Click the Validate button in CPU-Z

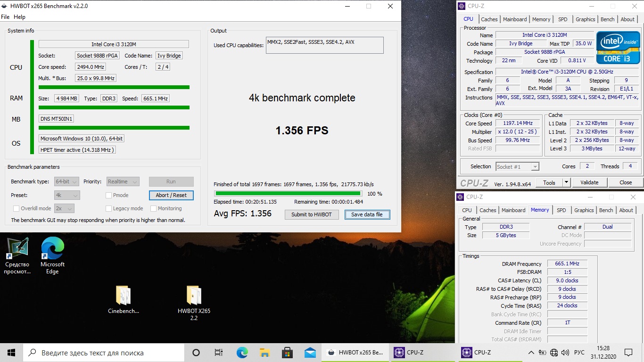point(589,182)
